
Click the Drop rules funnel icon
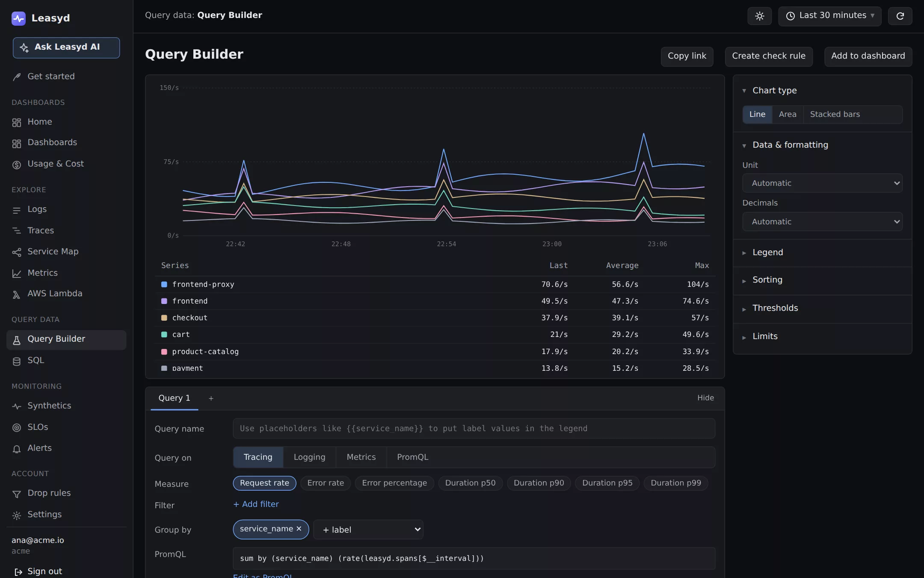17,494
